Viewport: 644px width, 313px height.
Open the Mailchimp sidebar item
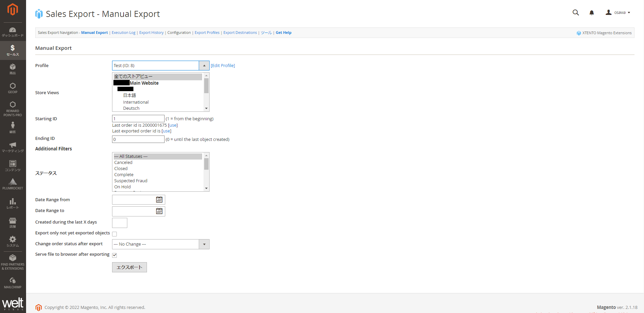(x=13, y=283)
